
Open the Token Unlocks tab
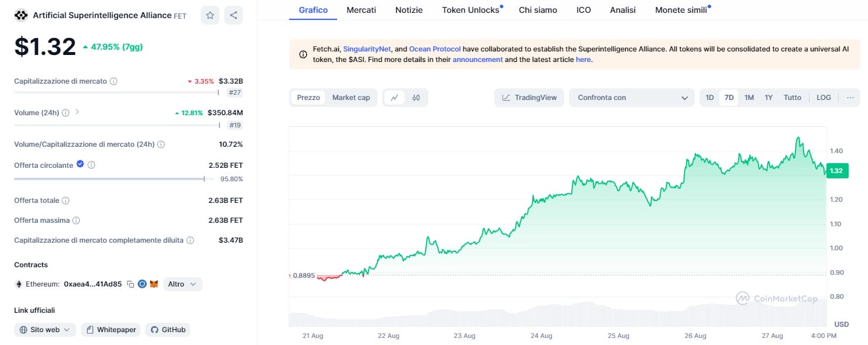tap(471, 10)
